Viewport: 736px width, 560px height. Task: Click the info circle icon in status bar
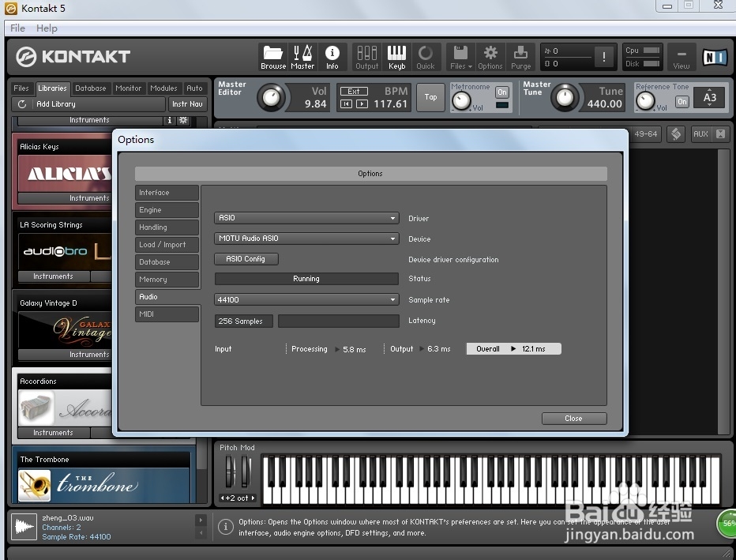point(225,527)
